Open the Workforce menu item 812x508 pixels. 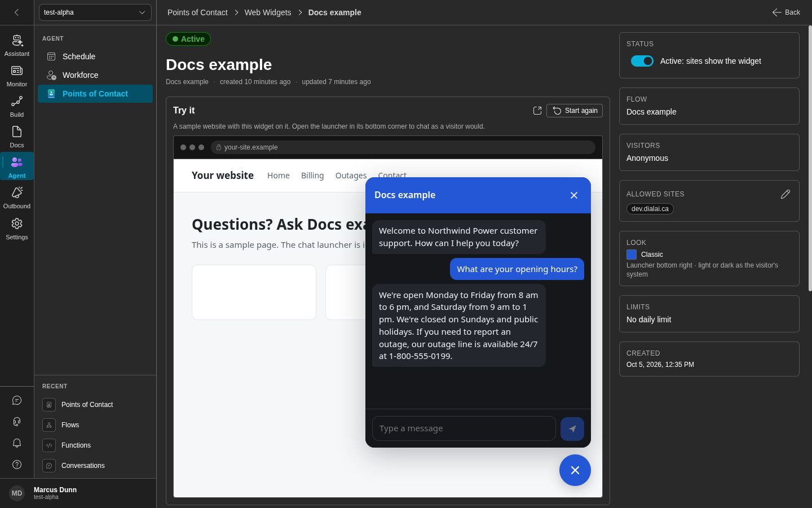click(x=95, y=75)
